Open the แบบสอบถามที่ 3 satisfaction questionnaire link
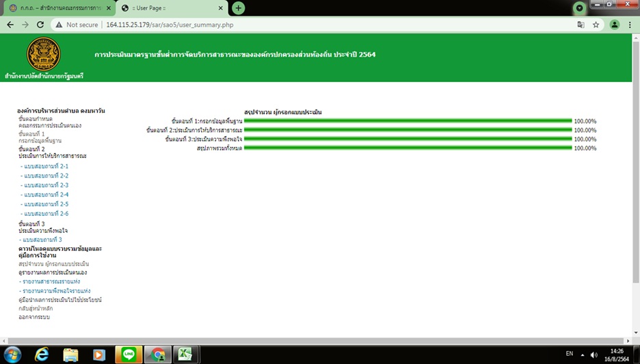 click(x=42, y=240)
